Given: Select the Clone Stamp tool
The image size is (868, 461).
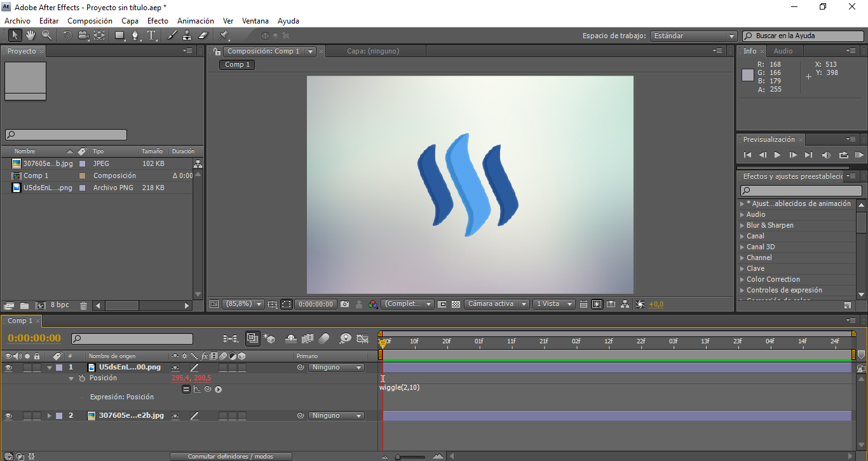Looking at the screenshot, I should [x=187, y=36].
